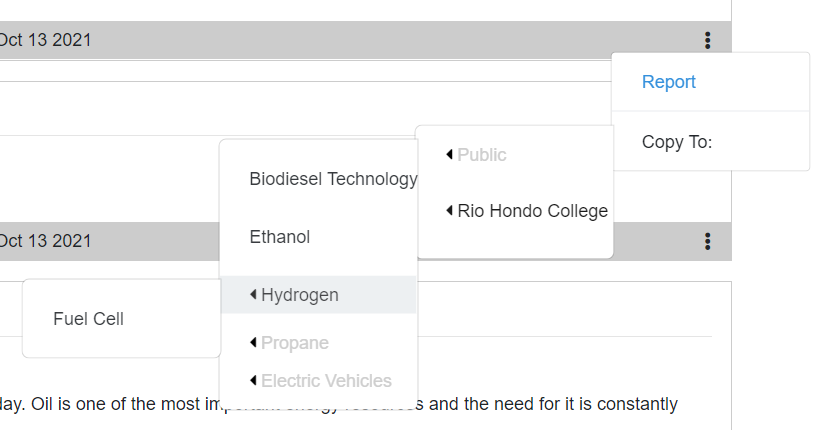Click the arrow icon beside Public
Image resolution: width=813 pixels, height=430 pixels.
450,154
